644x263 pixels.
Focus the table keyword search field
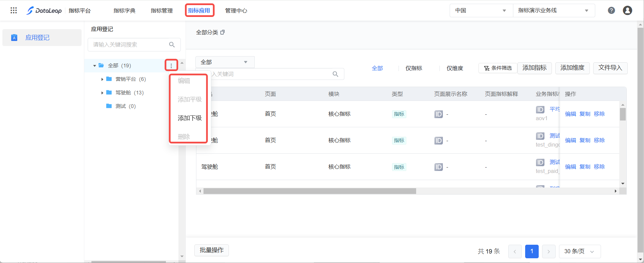270,74
